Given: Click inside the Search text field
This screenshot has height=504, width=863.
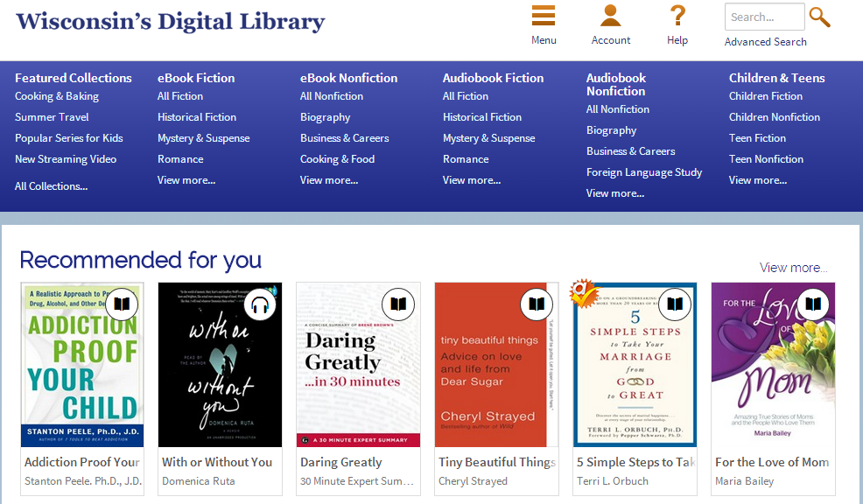Looking at the screenshot, I should (x=764, y=17).
